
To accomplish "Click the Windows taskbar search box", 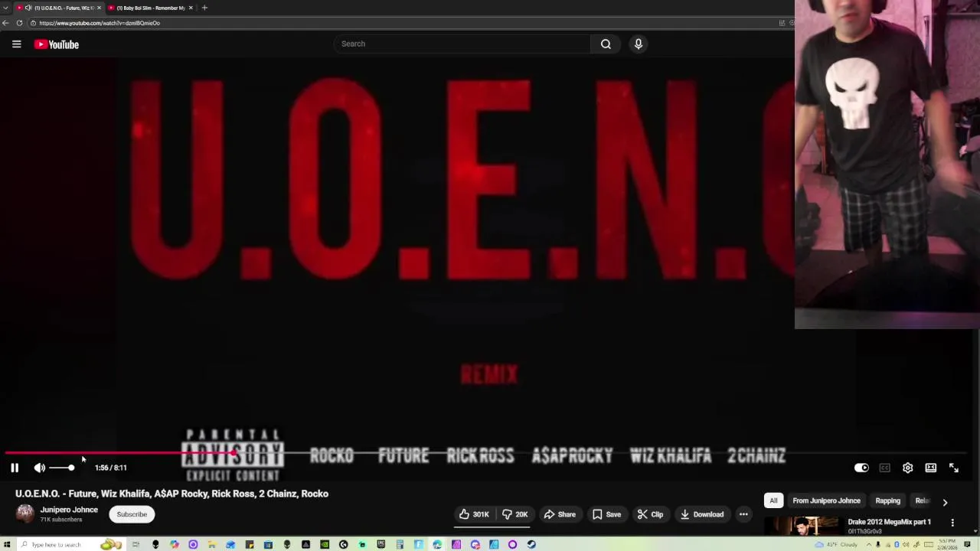I will coord(72,545).
